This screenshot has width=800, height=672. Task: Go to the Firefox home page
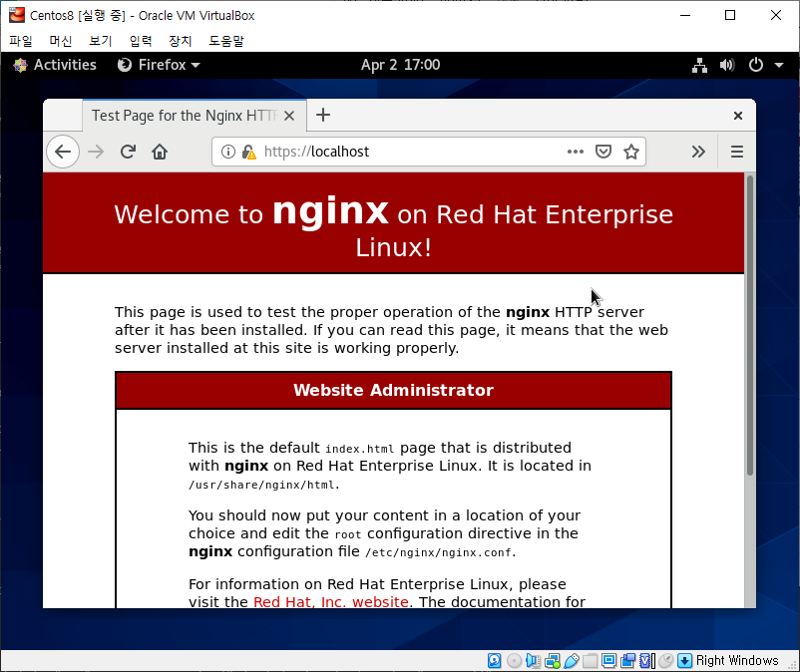pyautogui.click(x=160, y=152)
